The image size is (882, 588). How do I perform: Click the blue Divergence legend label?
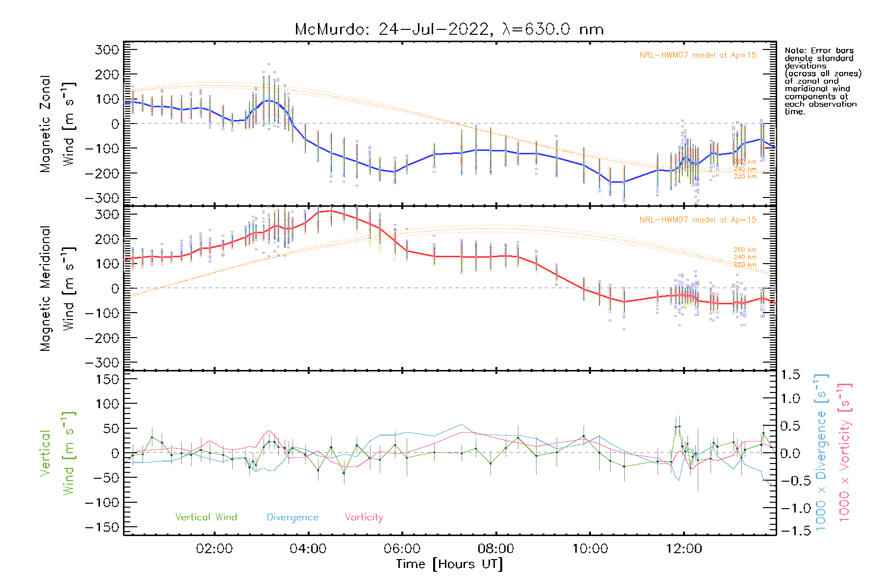click(x=293, y=517)
